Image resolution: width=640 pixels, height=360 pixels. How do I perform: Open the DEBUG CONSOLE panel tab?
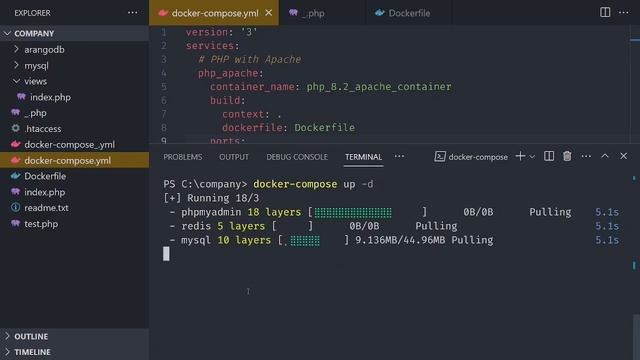(297, 157)
